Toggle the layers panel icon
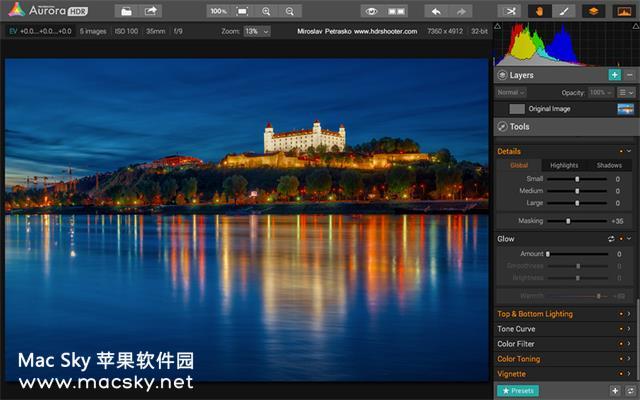This screenshot has width=640, height=400. pyautogui.click(x=593, y=11)
